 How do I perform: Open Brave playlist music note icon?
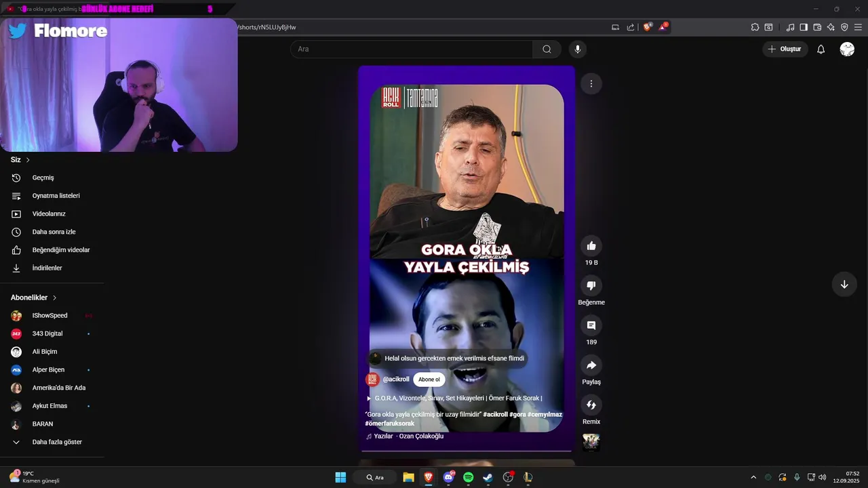[x=790, y=27]
